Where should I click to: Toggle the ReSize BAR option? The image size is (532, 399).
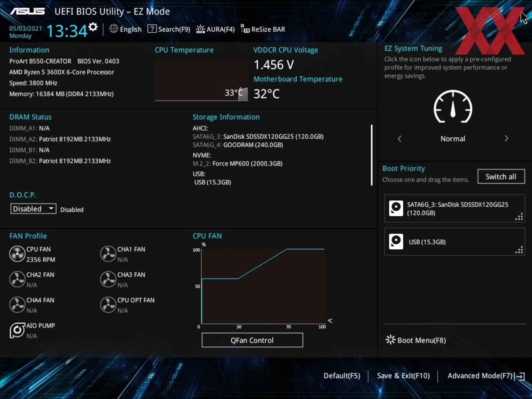click(263, 29)
